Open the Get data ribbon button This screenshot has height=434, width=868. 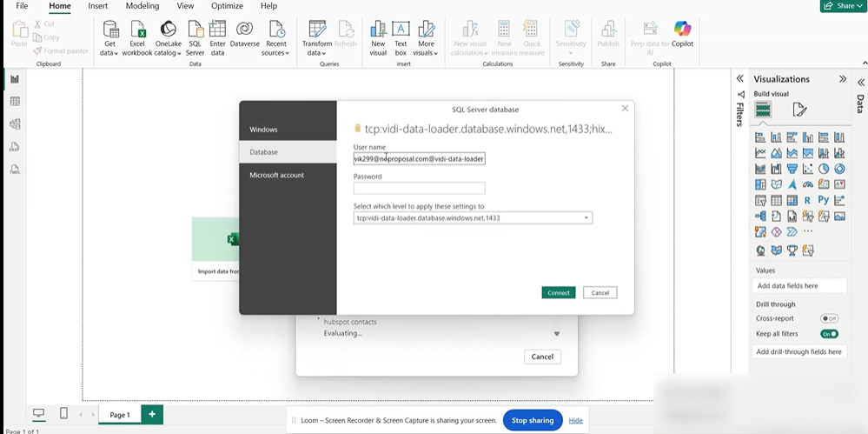(x=110, y=38)
